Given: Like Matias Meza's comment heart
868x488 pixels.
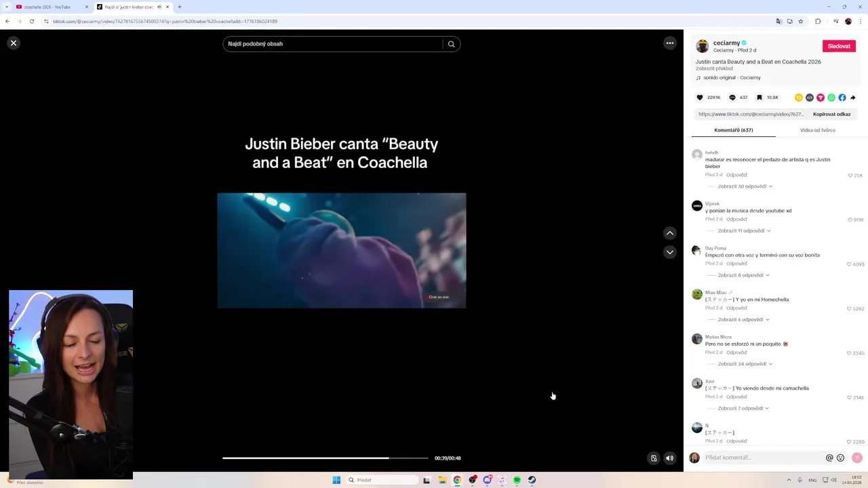Looking at the screenshot, I should [850, 353].
